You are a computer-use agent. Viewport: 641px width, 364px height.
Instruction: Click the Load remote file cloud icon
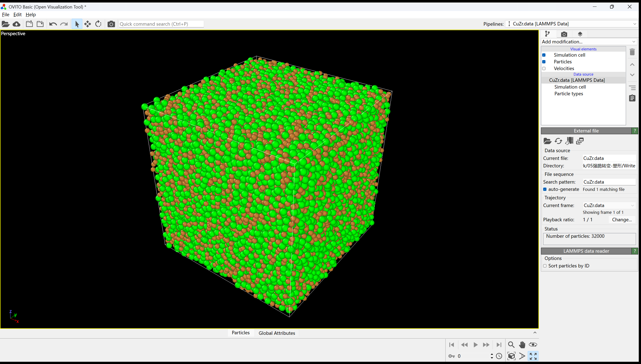click(16, 24)
